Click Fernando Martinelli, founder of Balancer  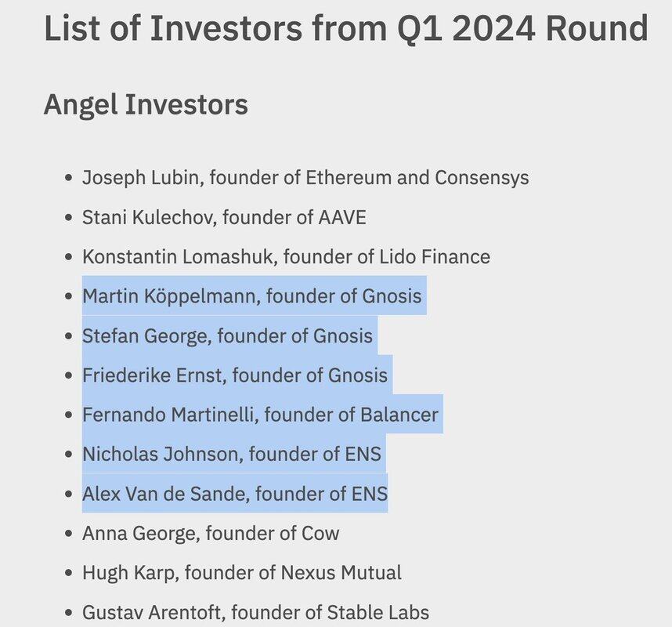(260, 415)
